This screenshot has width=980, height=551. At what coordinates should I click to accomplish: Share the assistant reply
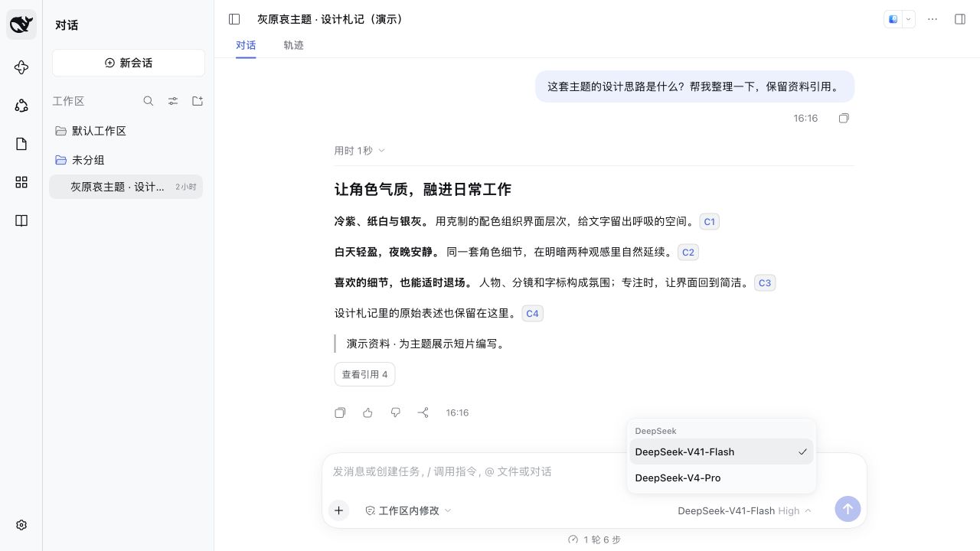click(423, 412)
